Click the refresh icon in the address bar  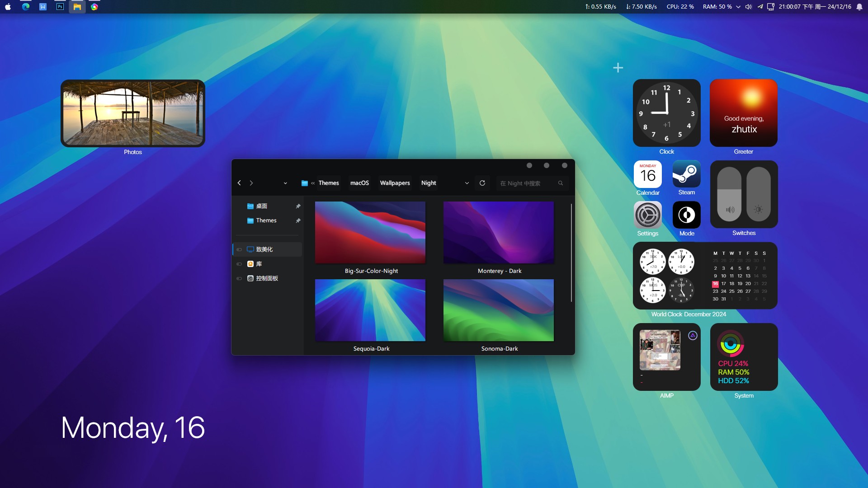click(x=482, y=183)
